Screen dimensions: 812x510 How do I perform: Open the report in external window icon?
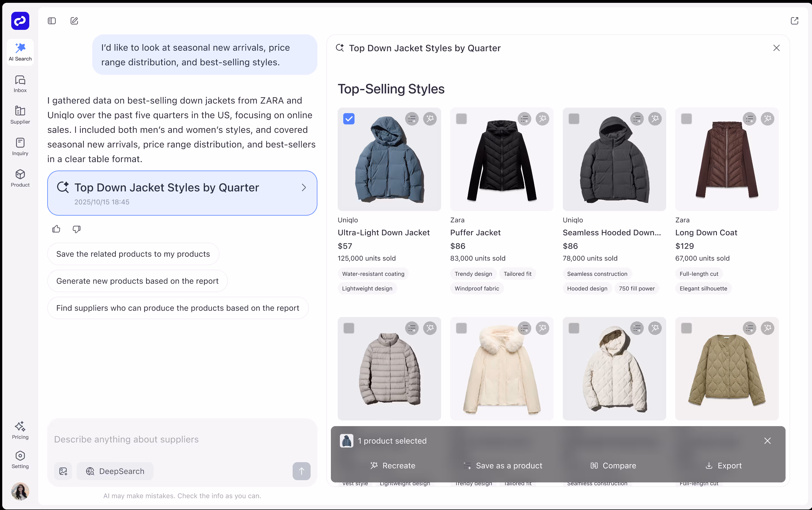click(795, 21)
